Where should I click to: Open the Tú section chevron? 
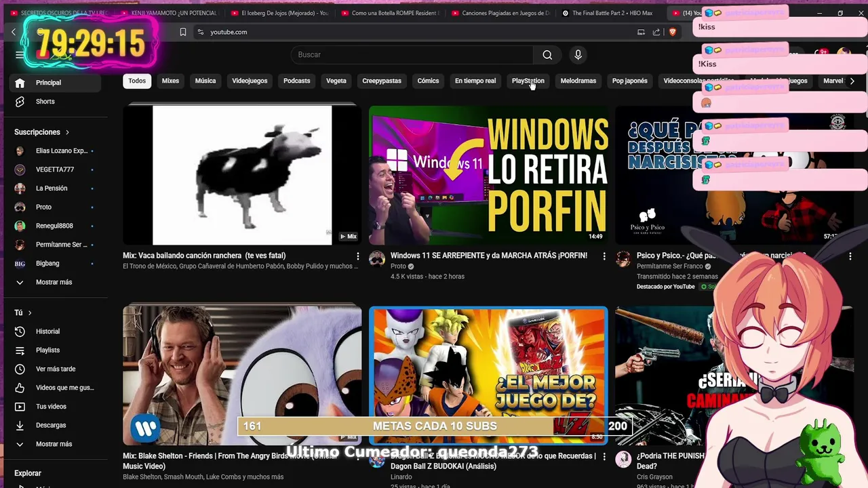pos(30,312)
